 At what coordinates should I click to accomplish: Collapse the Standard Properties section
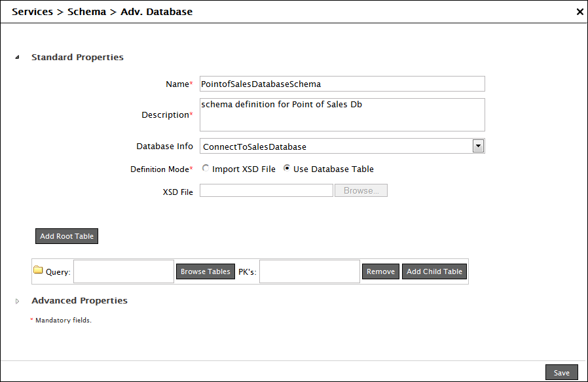coord(18,58)
